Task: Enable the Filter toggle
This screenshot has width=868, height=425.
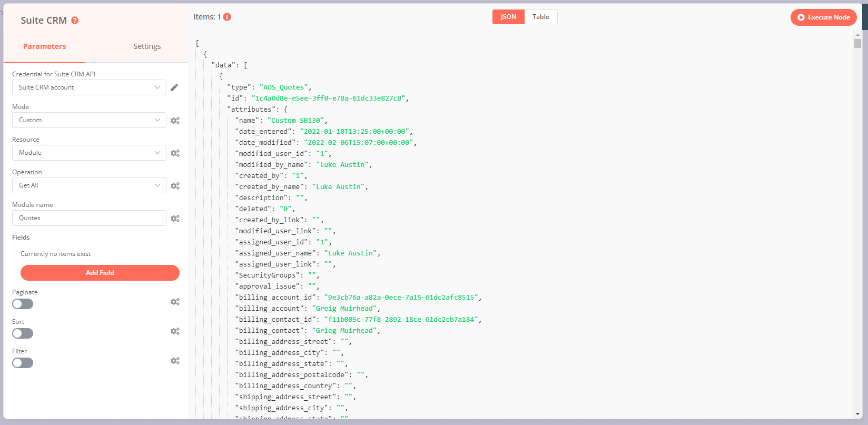Action: click(23, 363)
